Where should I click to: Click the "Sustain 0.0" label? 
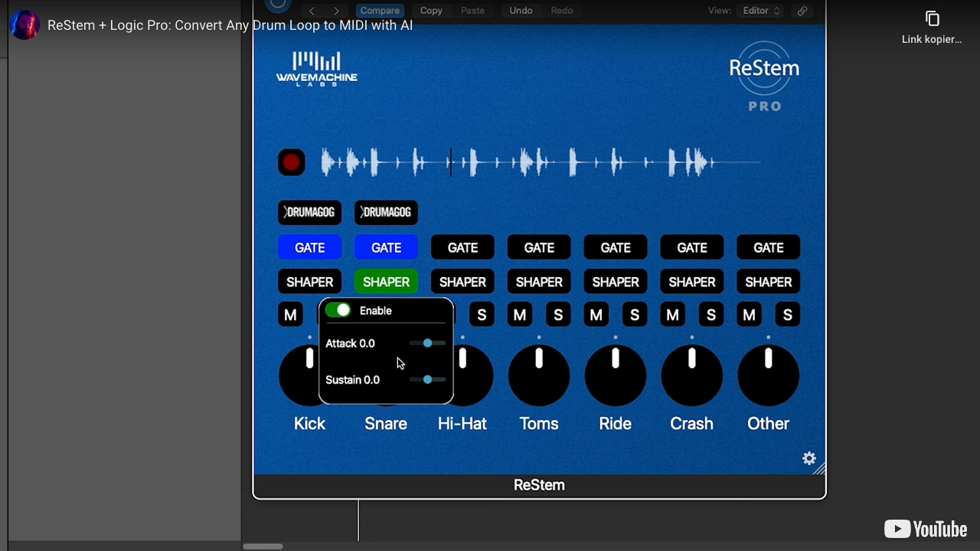coord(352,380)
